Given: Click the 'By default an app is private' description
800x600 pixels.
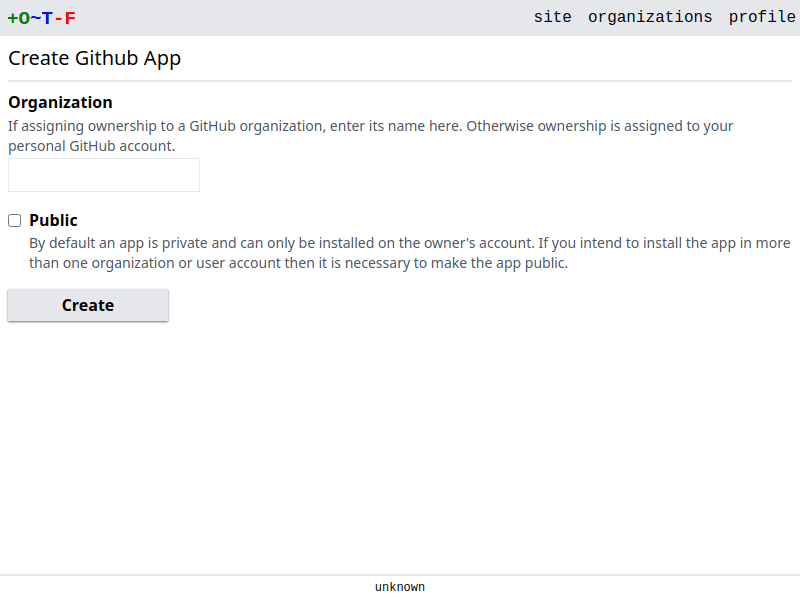Looking at the screenshot, I should click(x=410, y=253).
